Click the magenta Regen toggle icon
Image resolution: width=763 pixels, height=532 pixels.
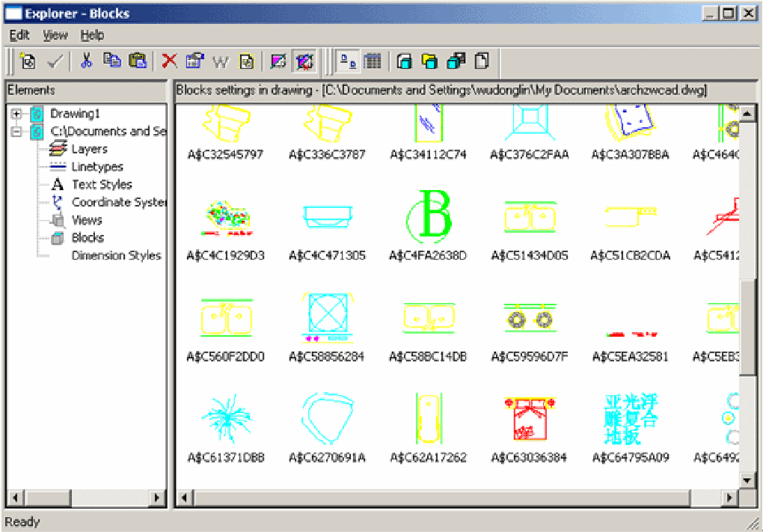click(278, 61)
